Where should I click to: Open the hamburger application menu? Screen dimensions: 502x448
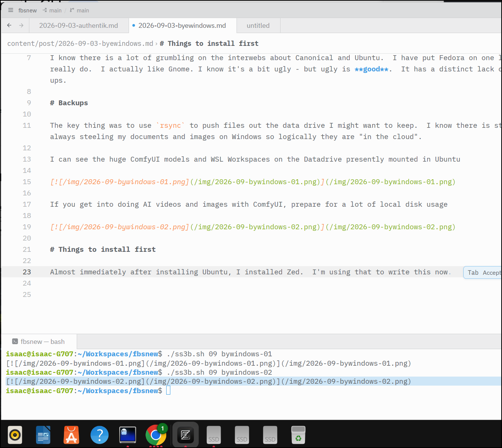click(11, 10)
